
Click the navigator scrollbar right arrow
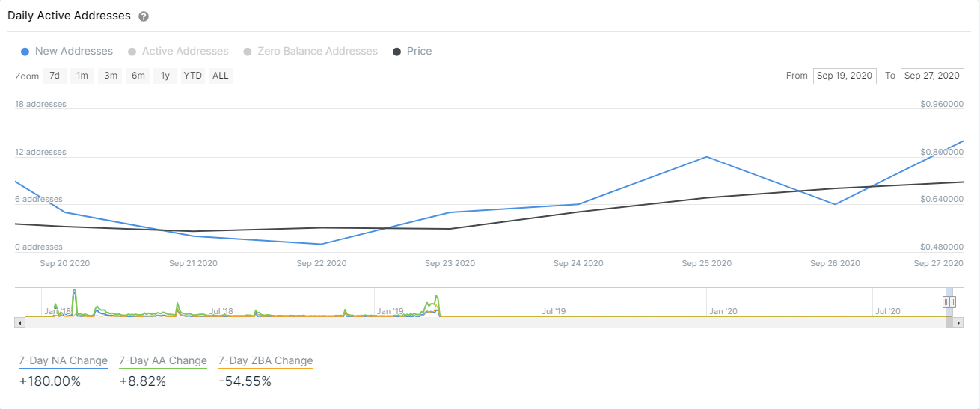click(x=959, y=322)
